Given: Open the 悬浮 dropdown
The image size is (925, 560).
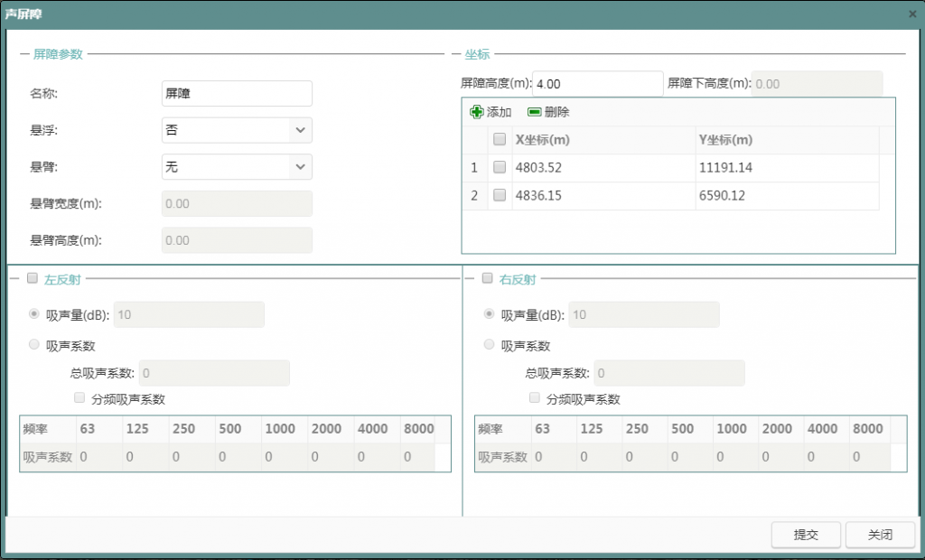Looking at the screenshot, I should pos(300,130).
